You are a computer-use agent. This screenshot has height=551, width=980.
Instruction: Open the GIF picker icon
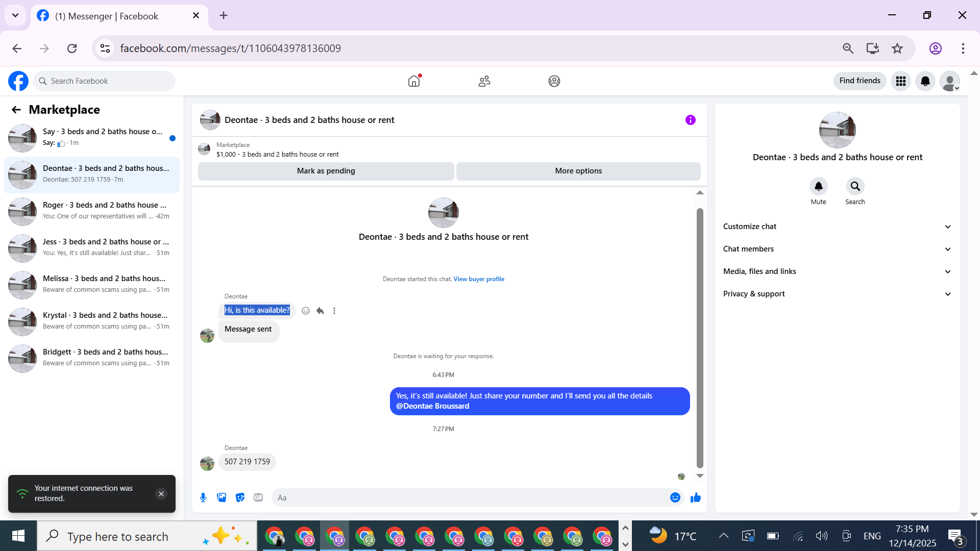click(258, 497)
